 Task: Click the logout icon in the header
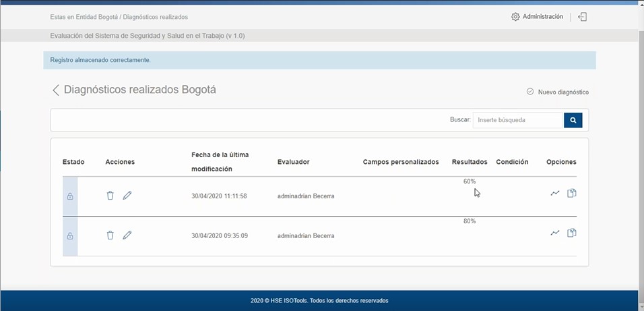coord(583,17)
